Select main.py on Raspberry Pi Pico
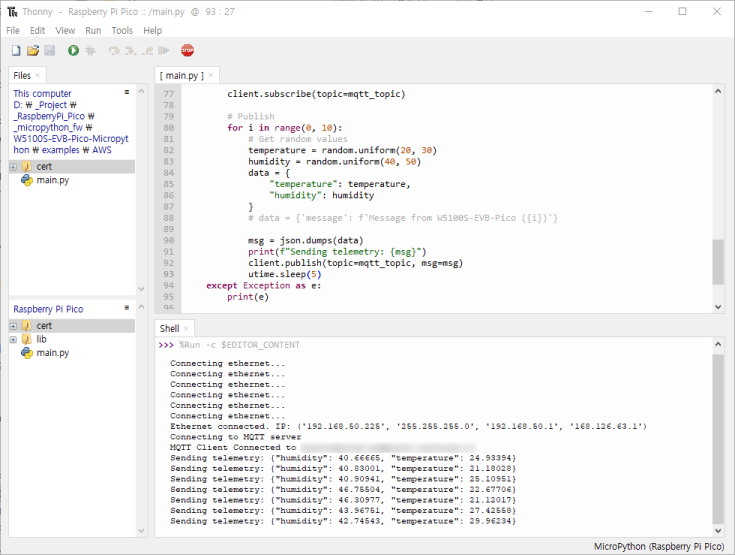735x555 pixels. coord(52,353)
